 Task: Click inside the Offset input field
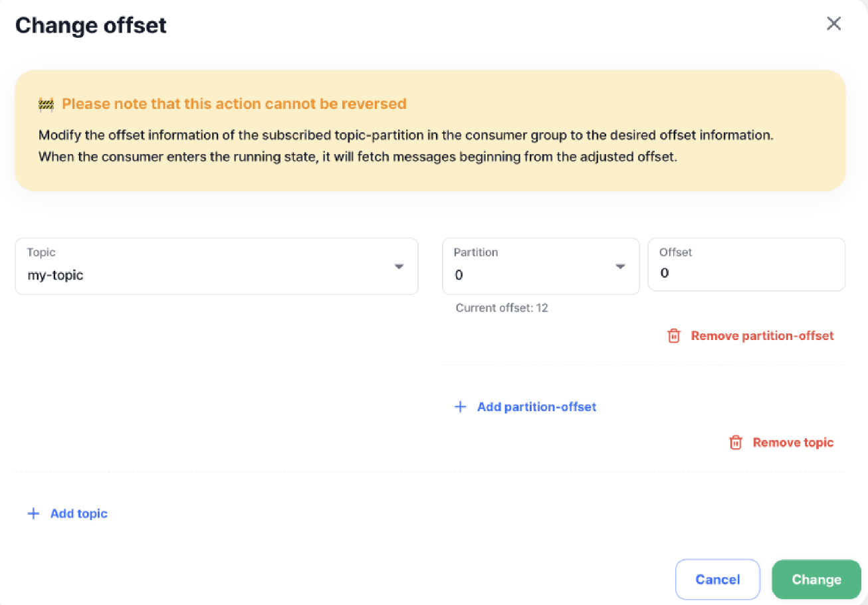pos(746,272)
